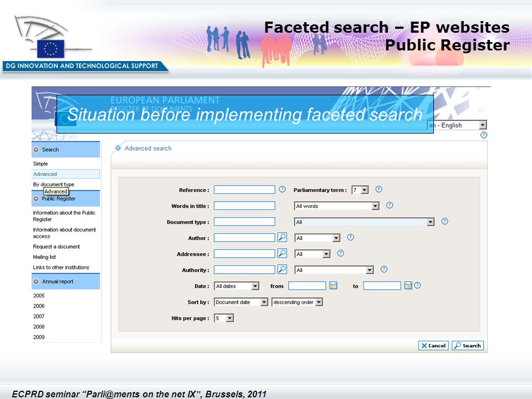Open Information about document access
The height and width of the screenshot is (399, 532).
pos(64,233)
